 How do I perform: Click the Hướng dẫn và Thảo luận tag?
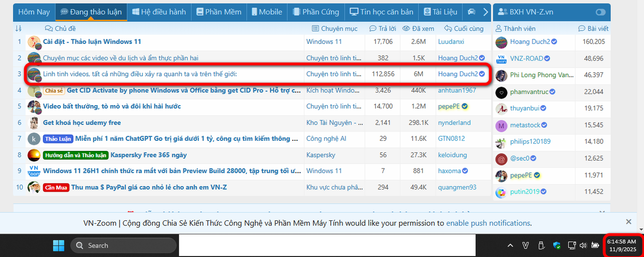(x=75, y=155)
